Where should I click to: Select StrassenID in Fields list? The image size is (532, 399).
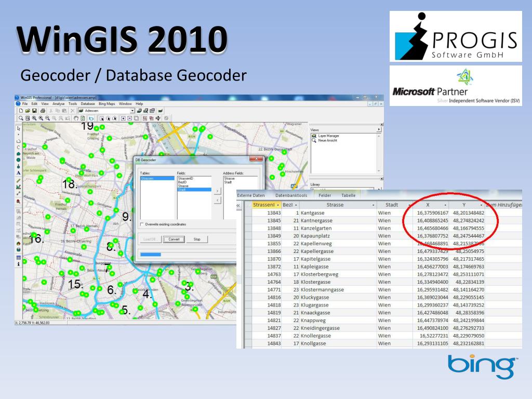tap(194, 178)
